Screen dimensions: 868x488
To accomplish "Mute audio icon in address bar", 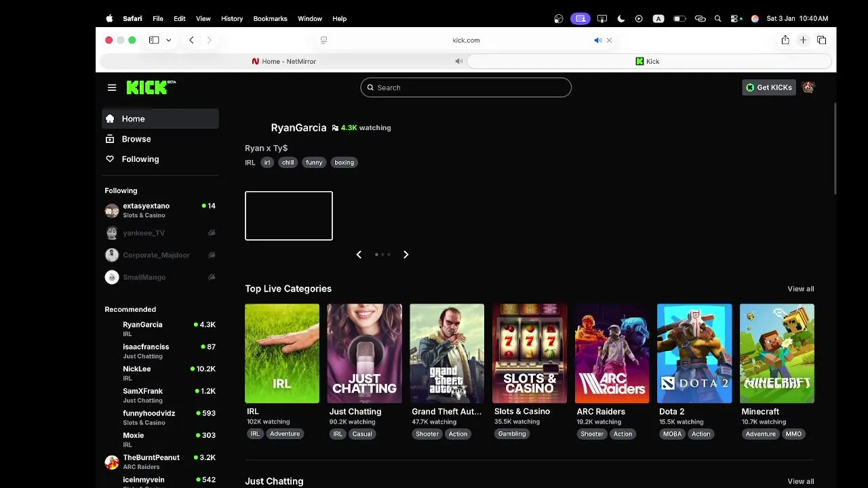I will 597,40.
